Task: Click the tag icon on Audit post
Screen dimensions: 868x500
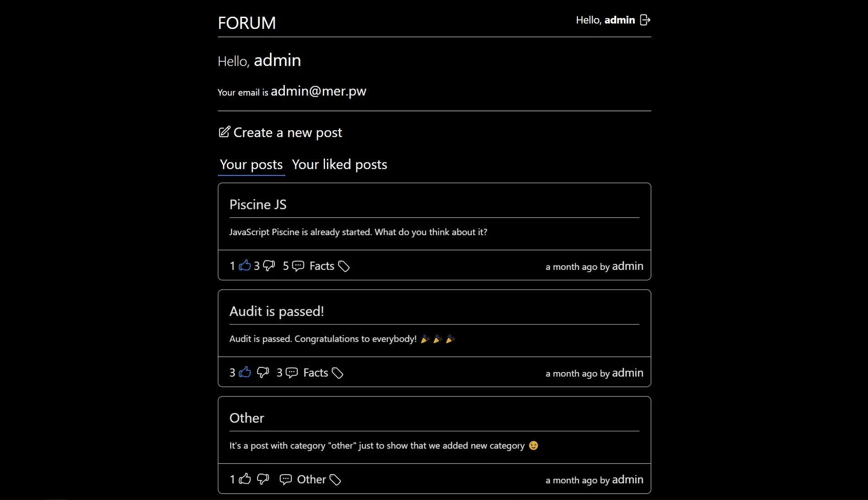Action: point(337,373)
